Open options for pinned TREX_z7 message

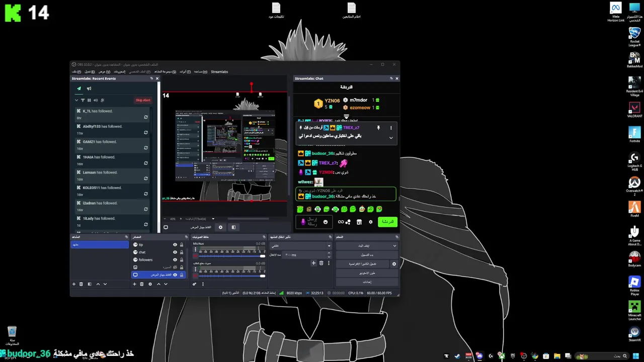point(391,128)
